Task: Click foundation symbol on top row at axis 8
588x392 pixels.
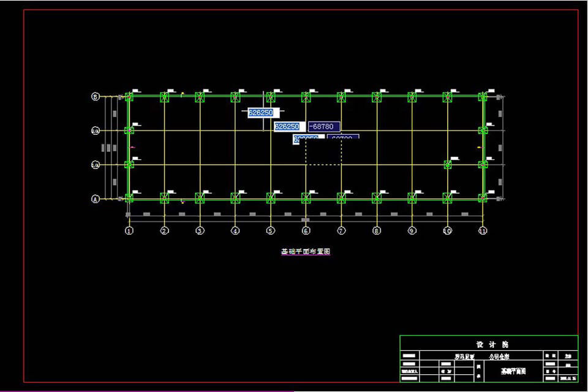Action: [377, 97]
